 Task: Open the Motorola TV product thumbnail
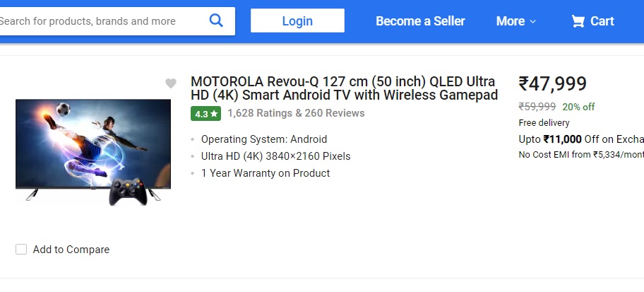point(93,150)
